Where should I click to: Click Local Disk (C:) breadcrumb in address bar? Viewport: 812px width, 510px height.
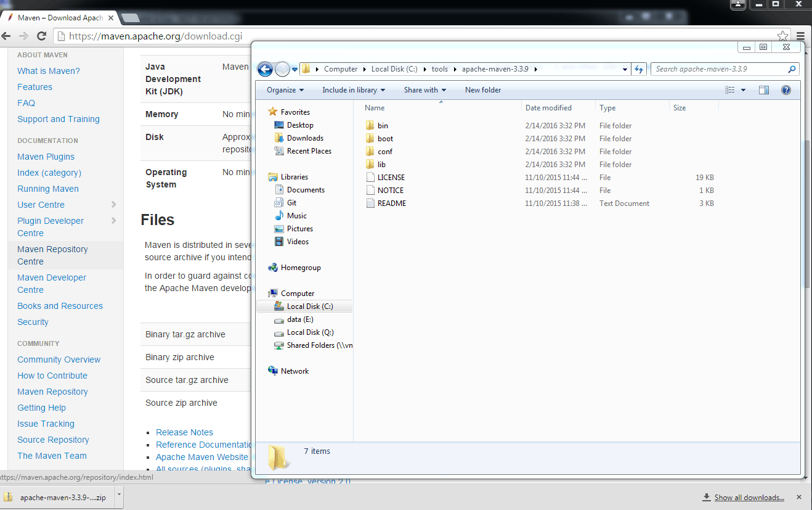[x=394, y=69]
